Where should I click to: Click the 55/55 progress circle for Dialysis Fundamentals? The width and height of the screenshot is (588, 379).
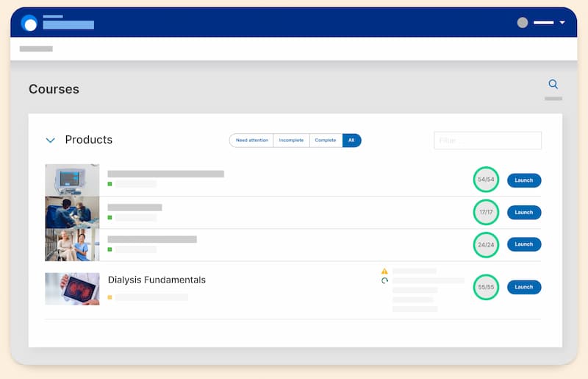(486, 287)
